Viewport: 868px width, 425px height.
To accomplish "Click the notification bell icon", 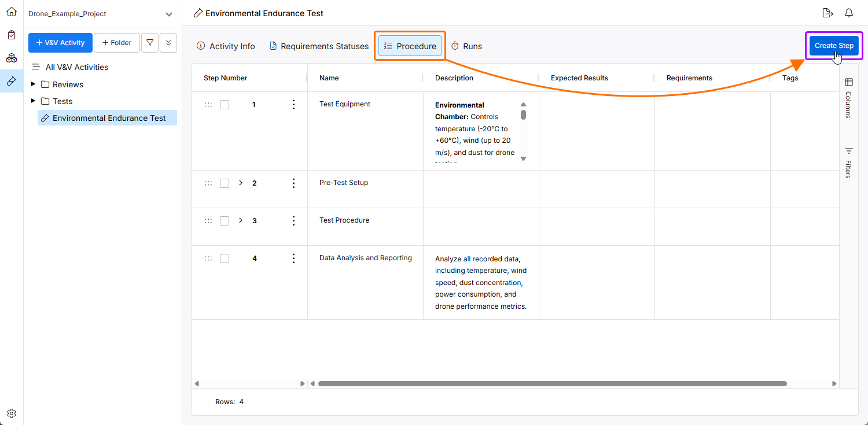I will [x=849, y=13].
